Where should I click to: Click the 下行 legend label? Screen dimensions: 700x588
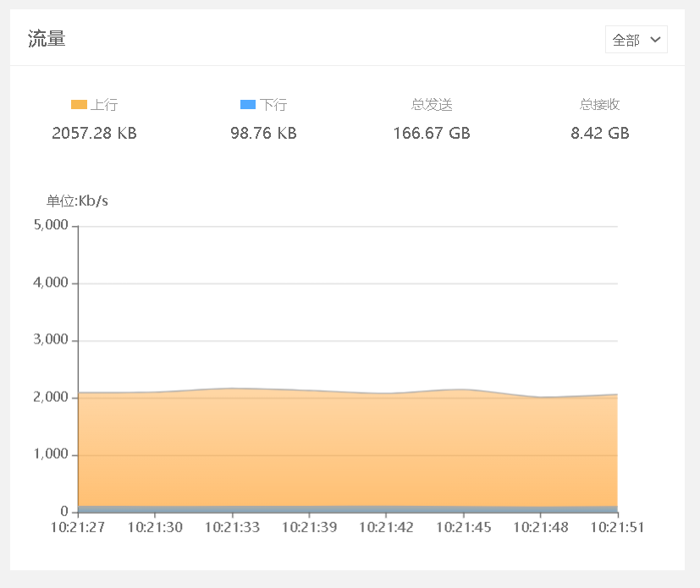[x=273, y=105]
